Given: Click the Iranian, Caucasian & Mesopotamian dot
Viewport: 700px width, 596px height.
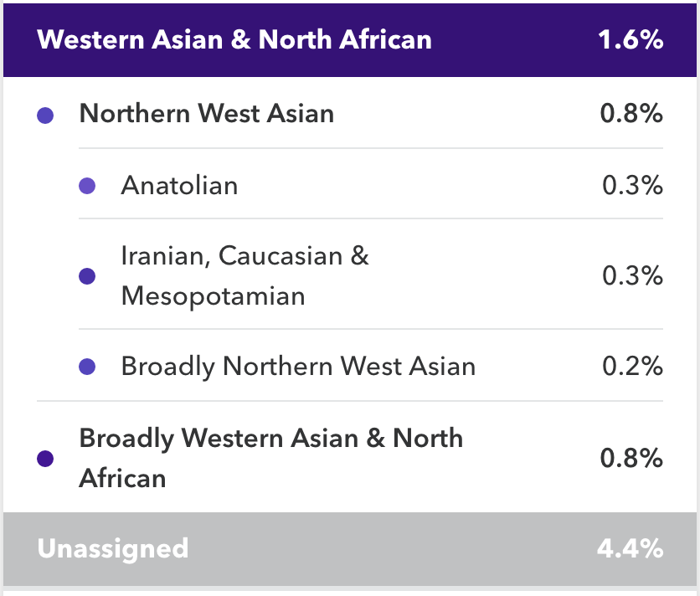Looking at the screenshot, I should point(86,276).
